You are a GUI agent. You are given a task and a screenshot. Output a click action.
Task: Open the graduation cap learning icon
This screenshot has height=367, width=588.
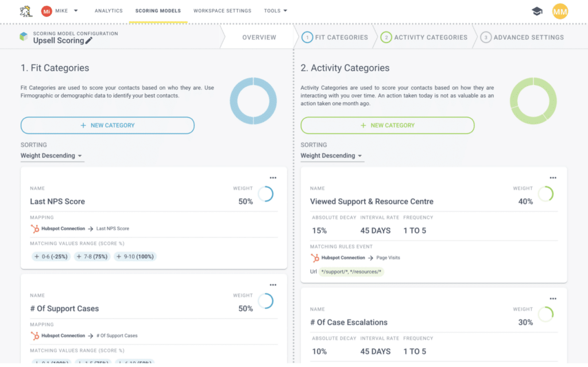537,11
